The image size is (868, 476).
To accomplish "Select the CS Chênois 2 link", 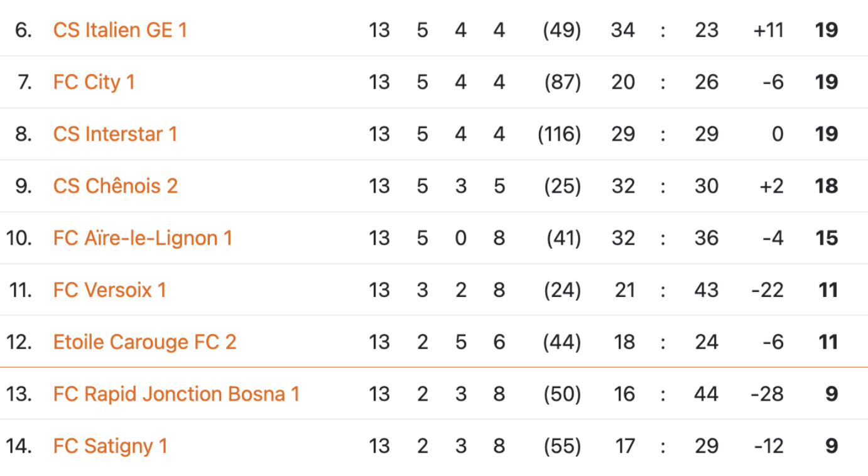I will (116, 187).
